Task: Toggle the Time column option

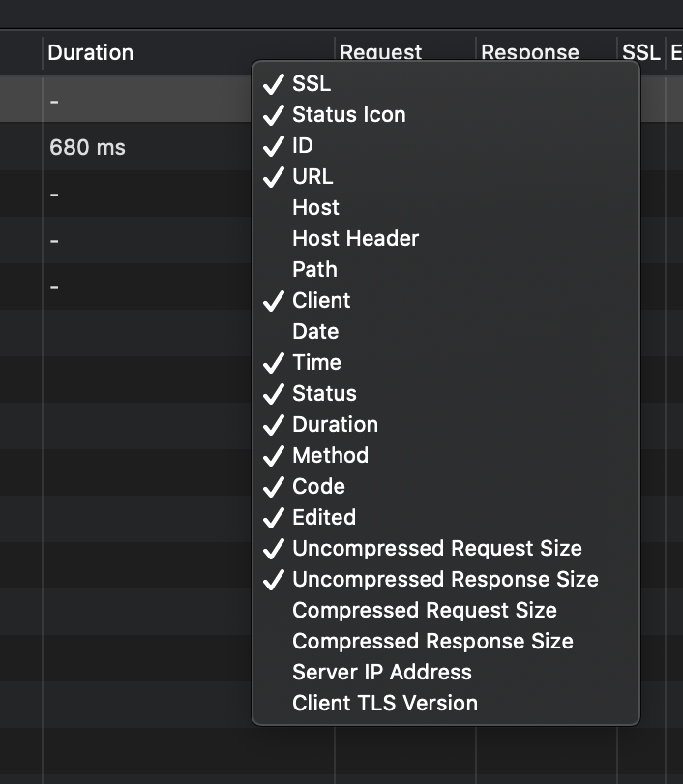Action: pyautogui.click(x=446, y=363)
